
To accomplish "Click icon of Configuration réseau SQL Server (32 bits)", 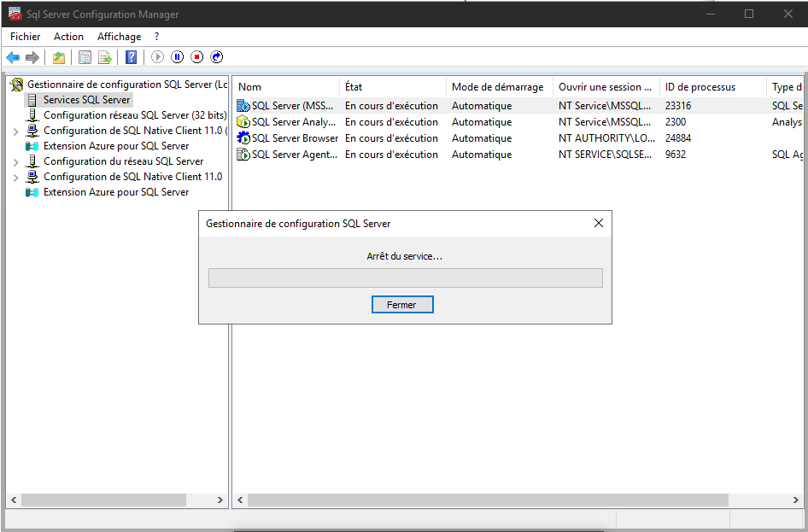I will [32, 115].
